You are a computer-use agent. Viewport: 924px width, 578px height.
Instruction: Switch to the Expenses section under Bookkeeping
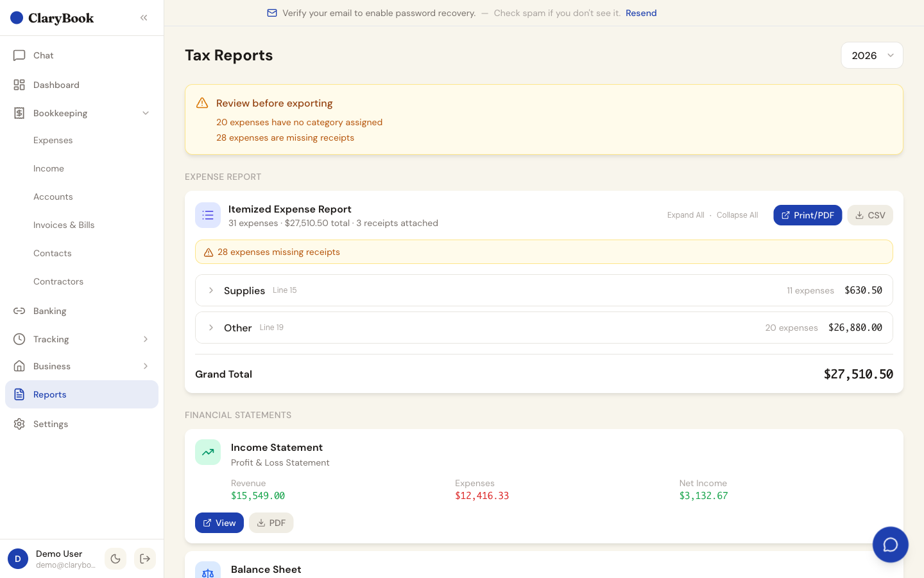(53, 140)
